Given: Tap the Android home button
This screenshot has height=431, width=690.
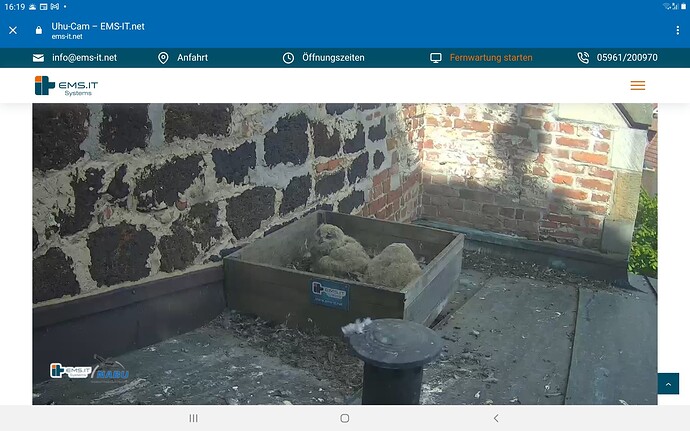Looking at the screenshot, I should click(x=345, y=418).
